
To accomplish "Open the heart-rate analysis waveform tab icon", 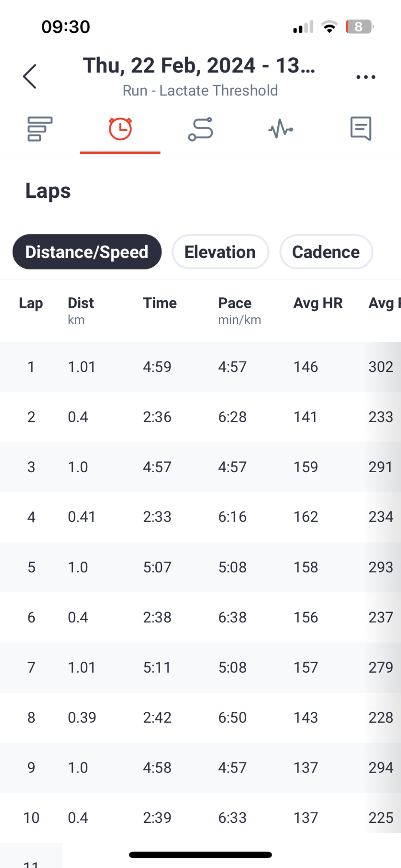I will coord(281,129).
